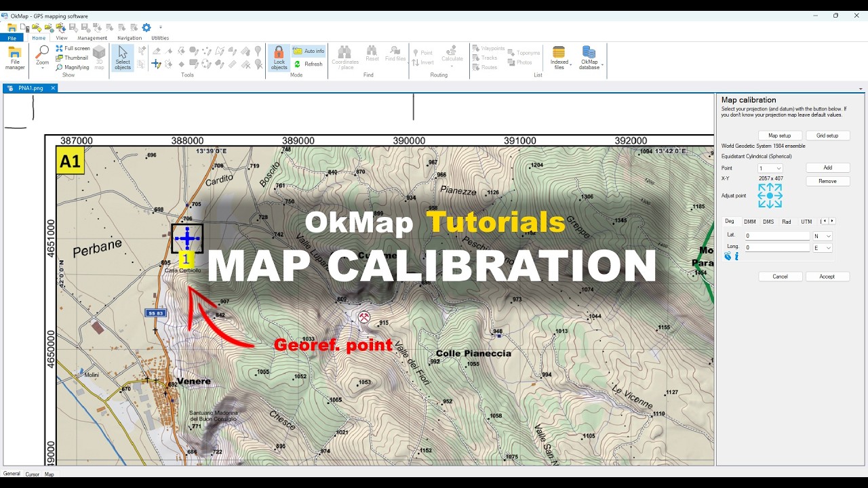Open the Routes list
The width and height of the screenshot is (868, 488).
click(486, 67)
